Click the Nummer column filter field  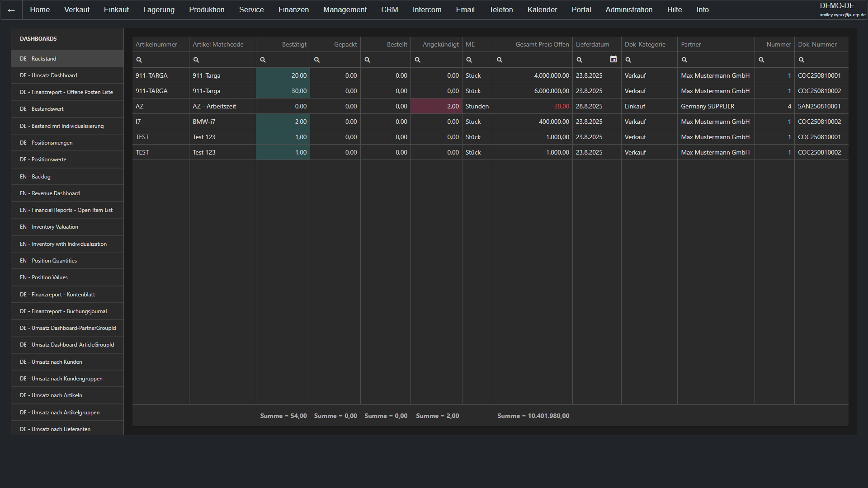(778, 60)
